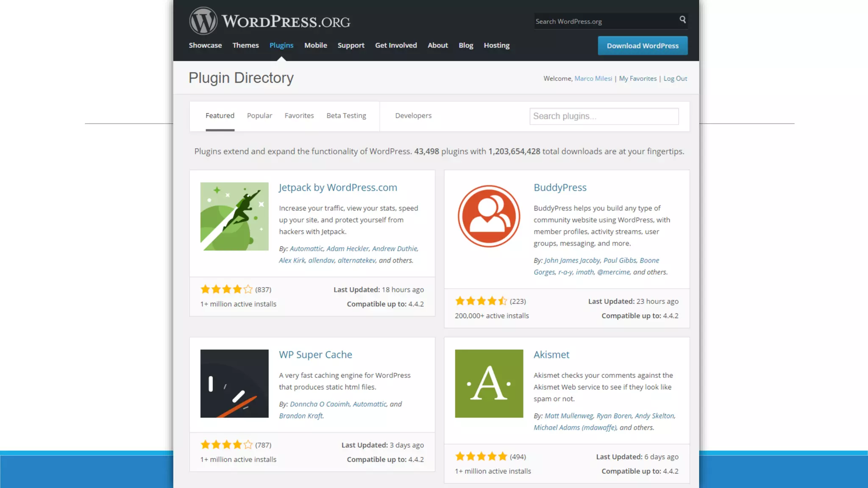Viewport: 868px width, 488px height.
Task: Click the Akismet plugin icon
Action: [x=489, y=383]
